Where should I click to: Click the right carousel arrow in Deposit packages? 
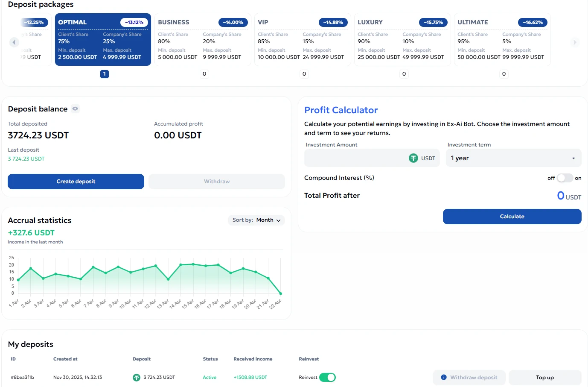click(x=575, y=42)
